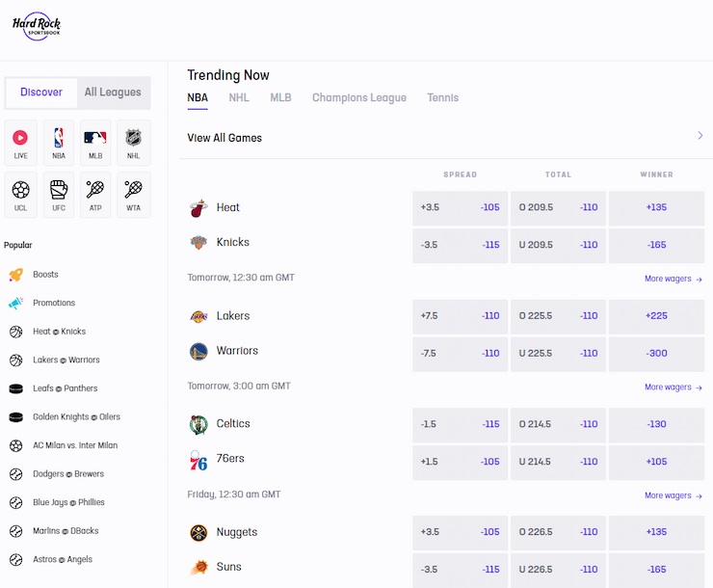Click the Nuggets team logo
713x588 pixels.
coord(198,532)
